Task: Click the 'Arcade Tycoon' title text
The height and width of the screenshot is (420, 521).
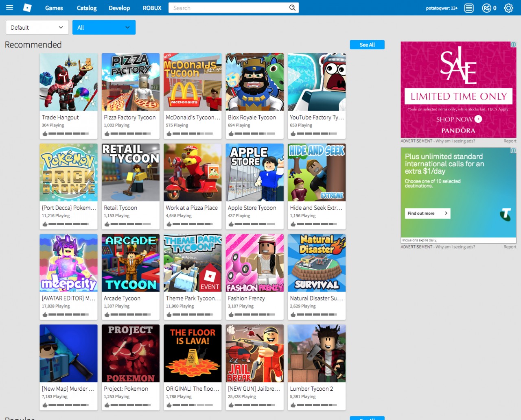Action: click(x=122, y=298)
